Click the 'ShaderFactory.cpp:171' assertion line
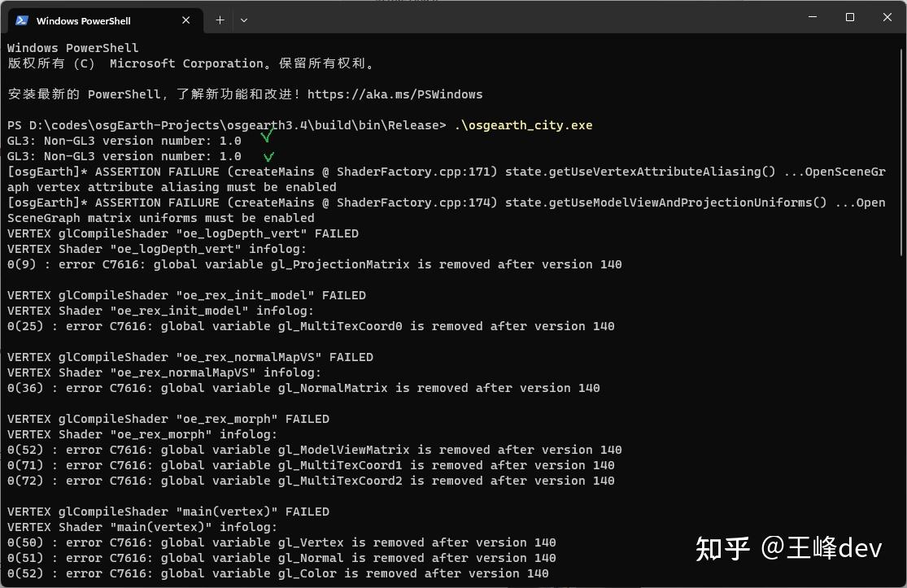Screen dimensions: 907x588 coord(446,172)
